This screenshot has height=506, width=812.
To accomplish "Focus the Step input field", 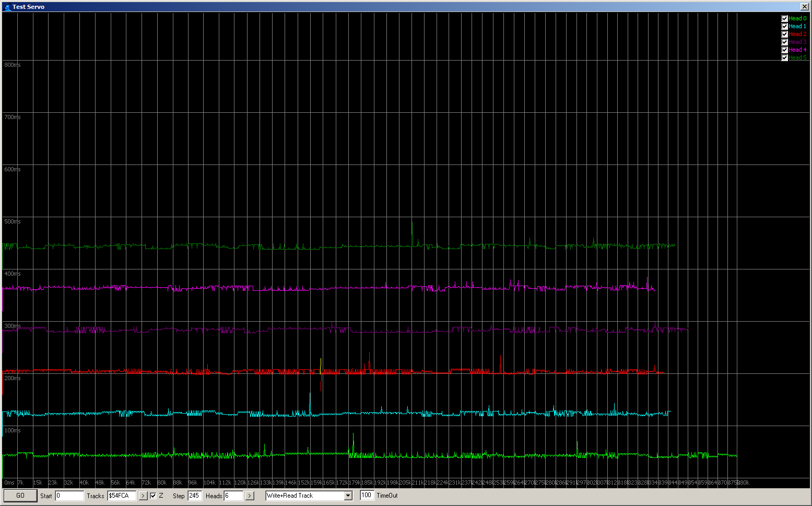I will click(195, 496).
